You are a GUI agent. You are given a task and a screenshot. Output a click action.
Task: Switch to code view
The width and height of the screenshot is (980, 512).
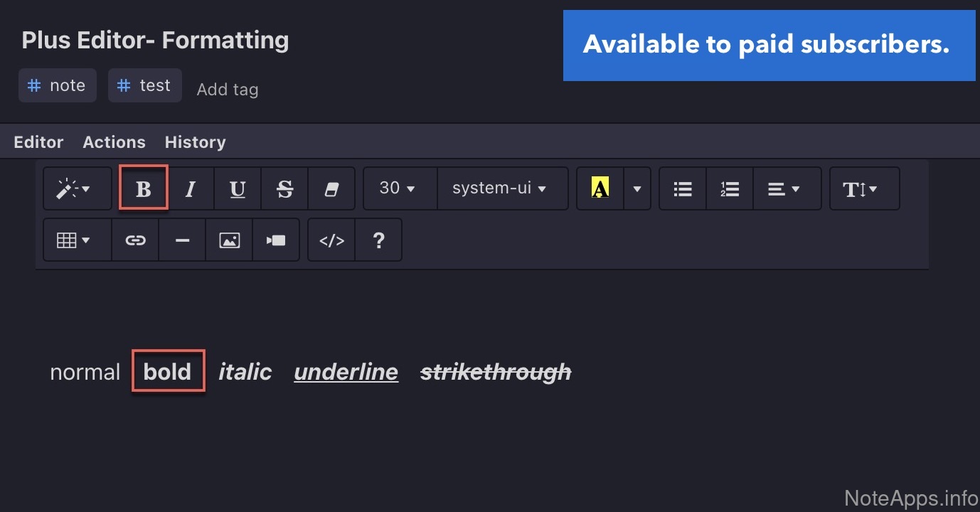click(x=331, y=240)
